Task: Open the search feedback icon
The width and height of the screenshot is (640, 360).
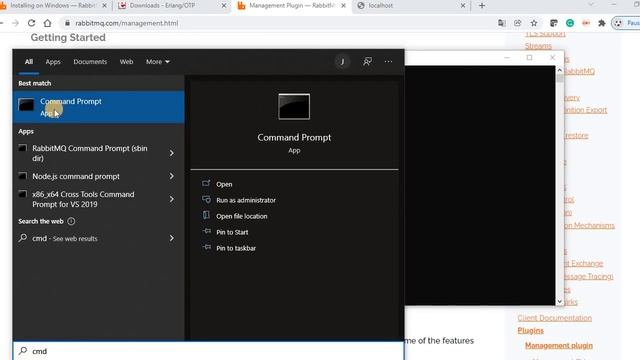Action: click(x=367, y=62)
